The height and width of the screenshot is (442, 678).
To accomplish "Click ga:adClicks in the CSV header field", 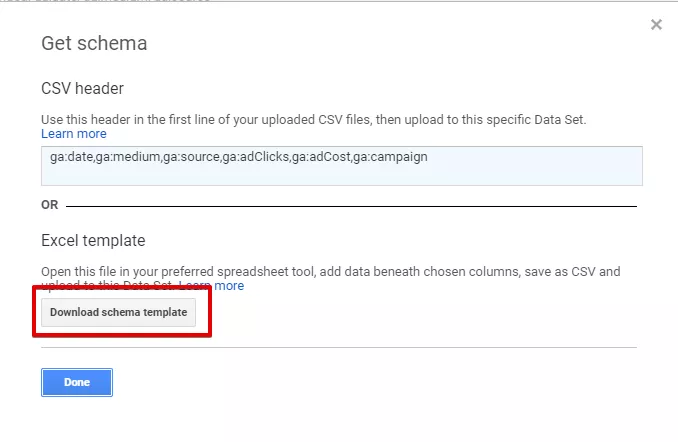I will [x=255, y=157].
